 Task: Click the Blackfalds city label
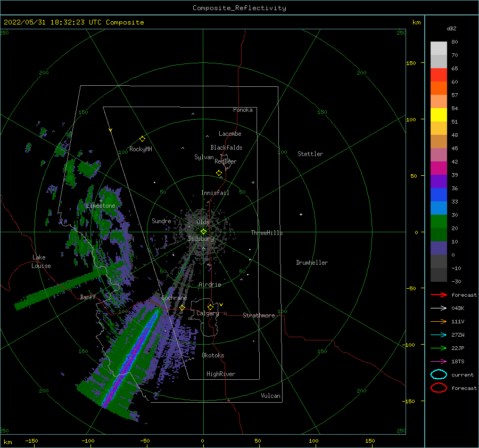click(x=226, y=148)
